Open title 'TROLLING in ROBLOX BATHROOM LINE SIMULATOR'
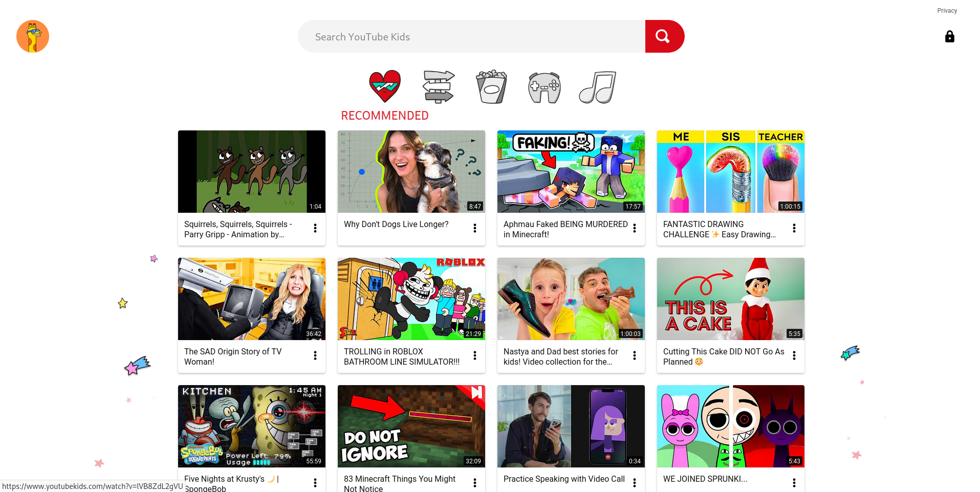The height and width of the screenshot is (492, 980). tap(402, 356)
